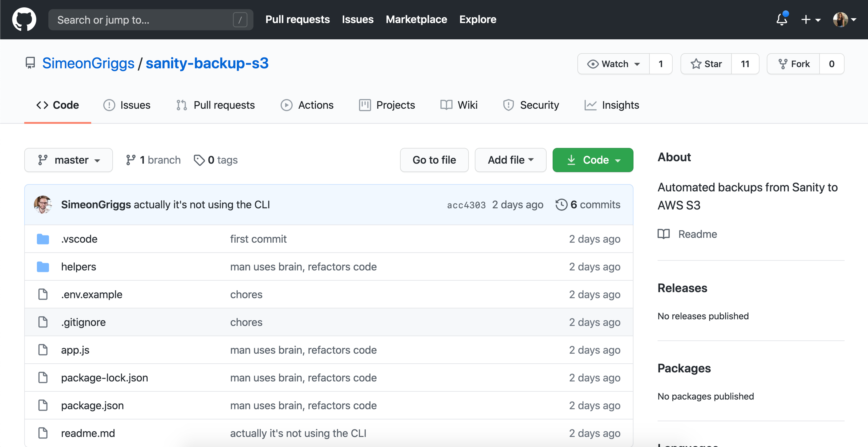Screen dimensions: 868x447
Task: Click the .vscode folder icon
Action: tap(43, 239)
